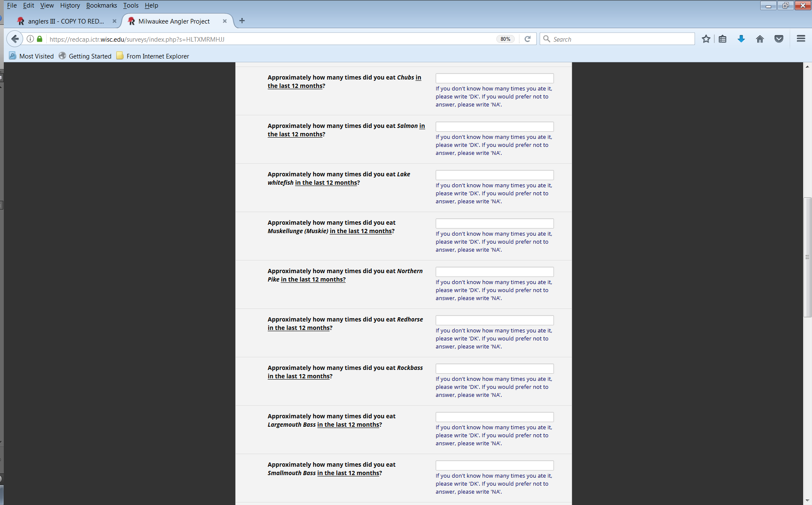This screenshot has height=505, width=812.
Task: Open the hamburger menu icon
Action: tap(801, 39)
